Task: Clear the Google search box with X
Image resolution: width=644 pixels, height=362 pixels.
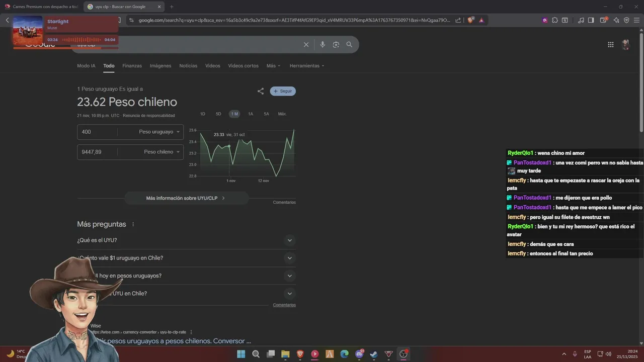Action: [306, 45]
